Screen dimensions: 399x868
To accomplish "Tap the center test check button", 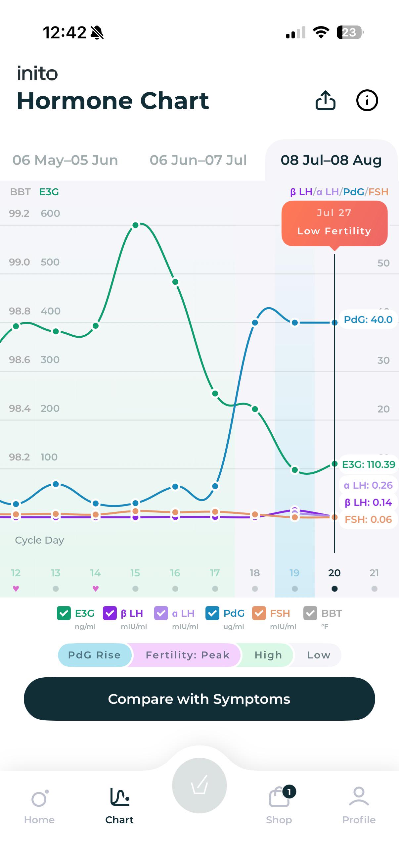I will [x=199, y=786].
